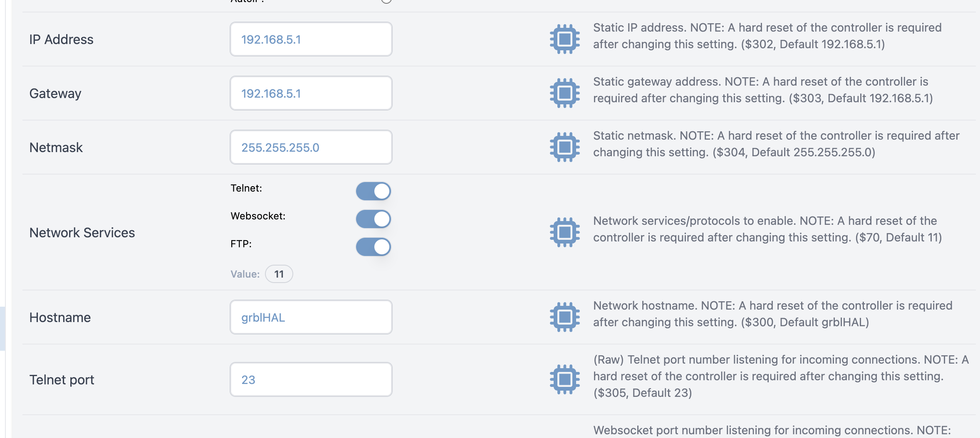Viewport: 980px width, 438px height.
Task: Click the chip icon beside the IP Address description
Action: tap(564, 39)
